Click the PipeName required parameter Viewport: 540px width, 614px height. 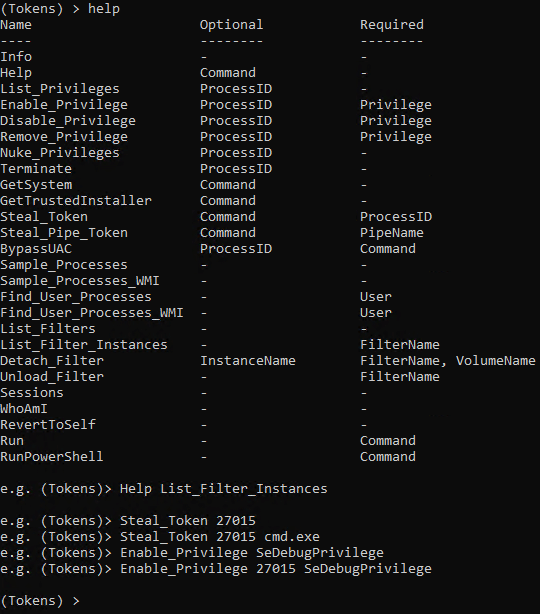point(392,233)
